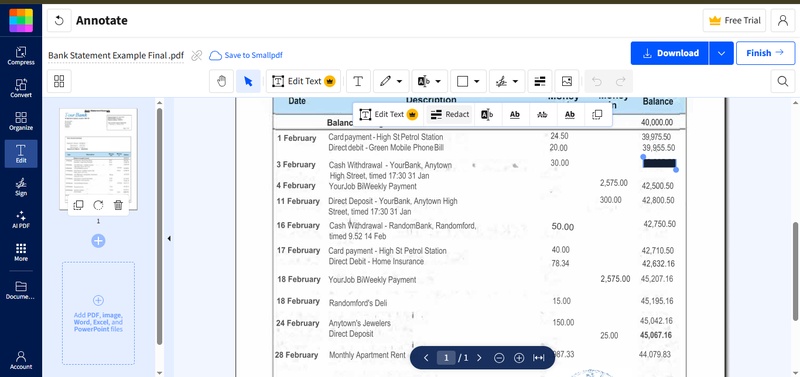Click the page number field
Screen dimensions: 800x377
446,358
